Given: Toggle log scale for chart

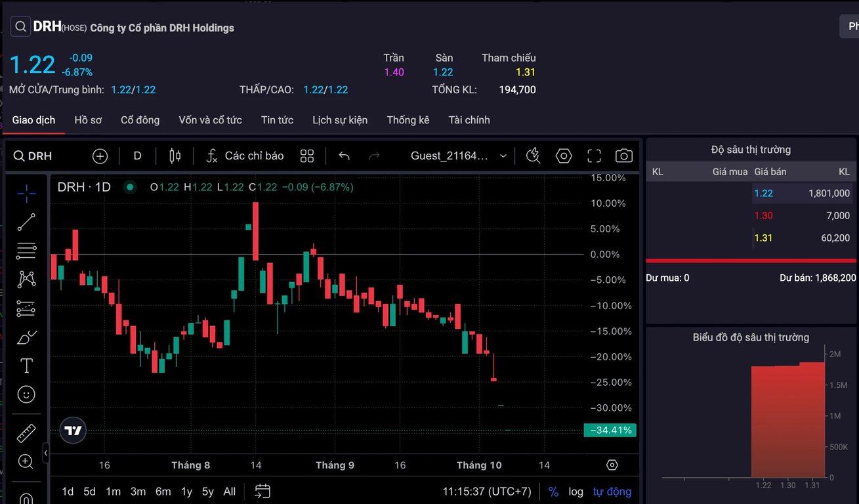Looking at the screenshot, I should (576, 492).
